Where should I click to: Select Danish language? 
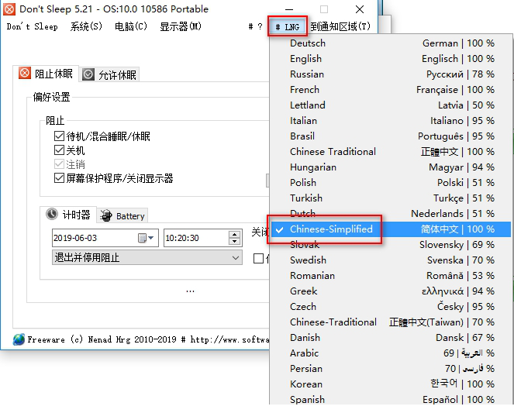click(x=392, y=337)
